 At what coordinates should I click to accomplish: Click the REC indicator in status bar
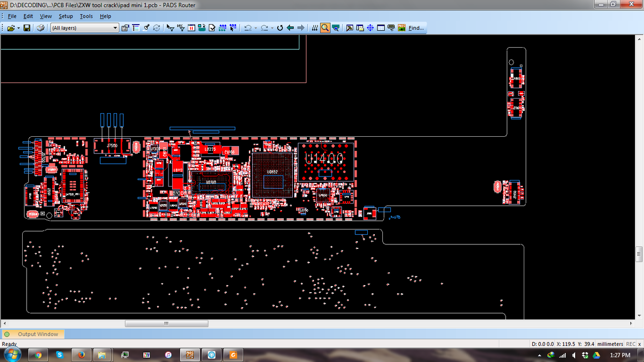(x=630, y=344)
